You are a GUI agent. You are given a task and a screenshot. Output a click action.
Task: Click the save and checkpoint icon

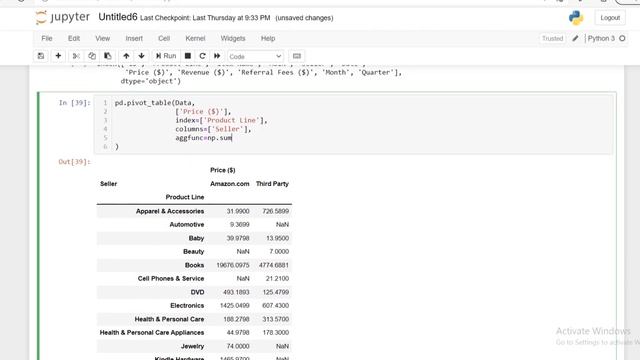tap(41, 56)
